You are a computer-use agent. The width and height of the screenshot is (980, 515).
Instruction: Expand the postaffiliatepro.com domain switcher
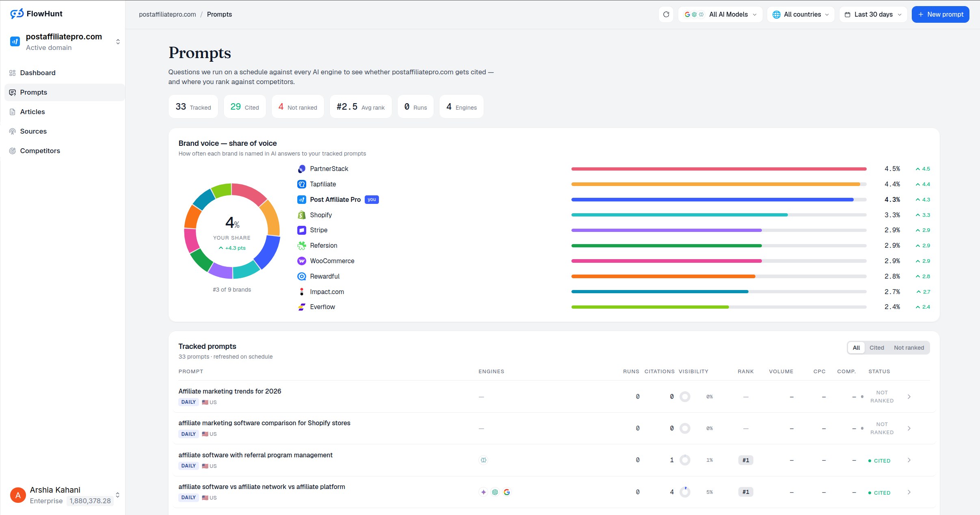(x=65, y=42)
